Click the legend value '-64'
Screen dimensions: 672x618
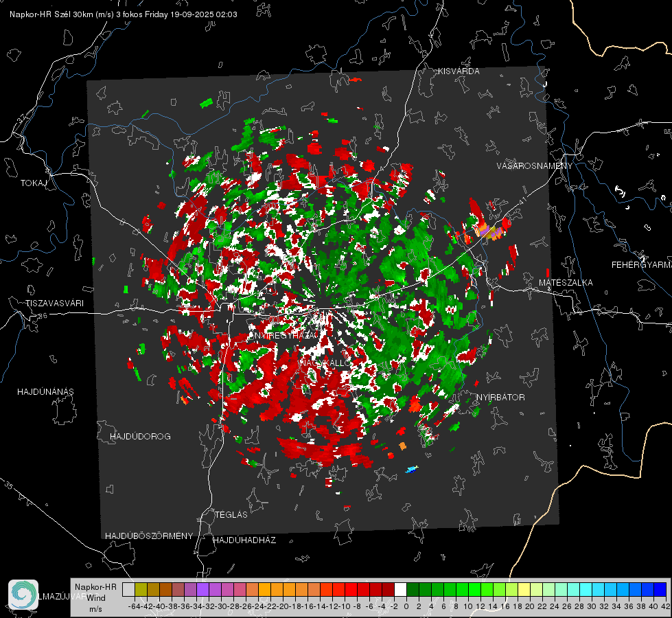pyautogui.click(x=134, y=606)
